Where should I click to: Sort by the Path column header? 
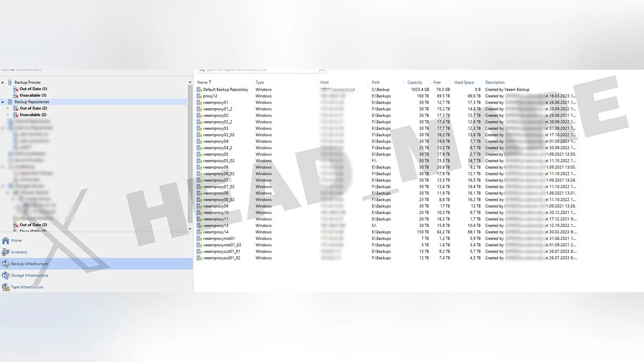(x=376, y=83)
